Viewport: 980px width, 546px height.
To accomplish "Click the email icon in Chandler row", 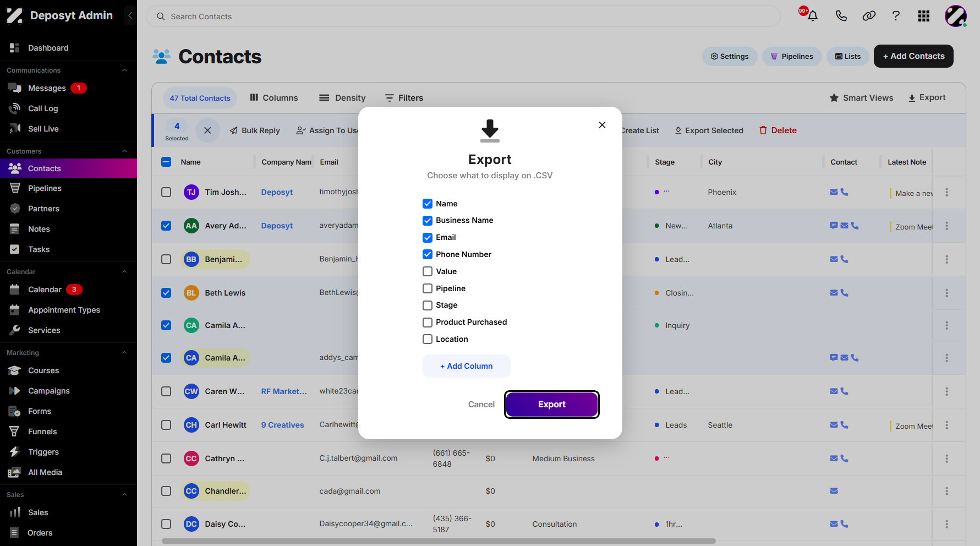I will point(834,491).
